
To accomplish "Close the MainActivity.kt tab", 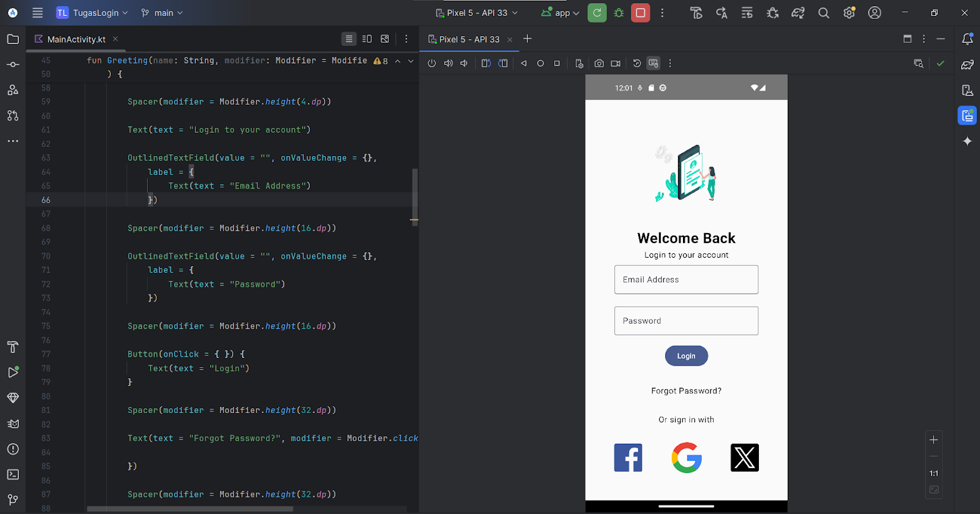I will point(115,39).
